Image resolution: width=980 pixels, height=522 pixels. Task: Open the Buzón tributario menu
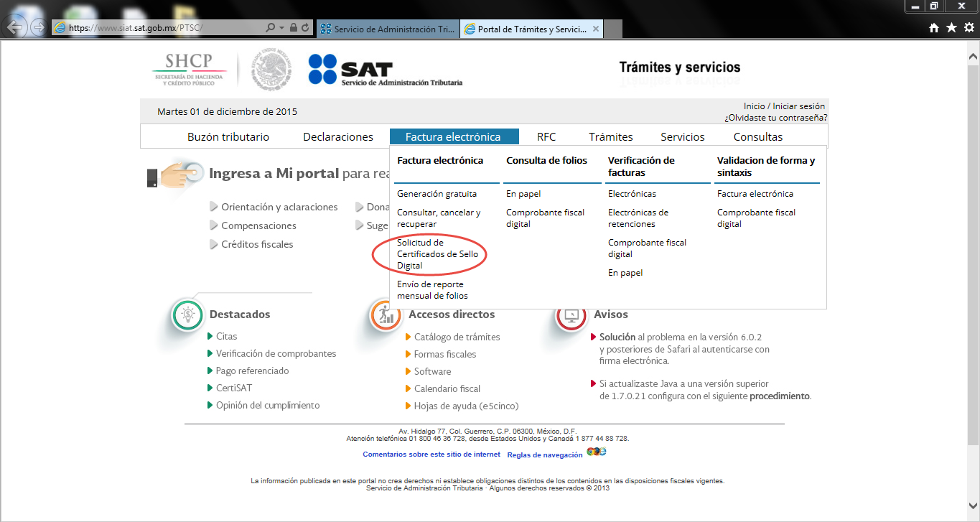click(228, 136)
